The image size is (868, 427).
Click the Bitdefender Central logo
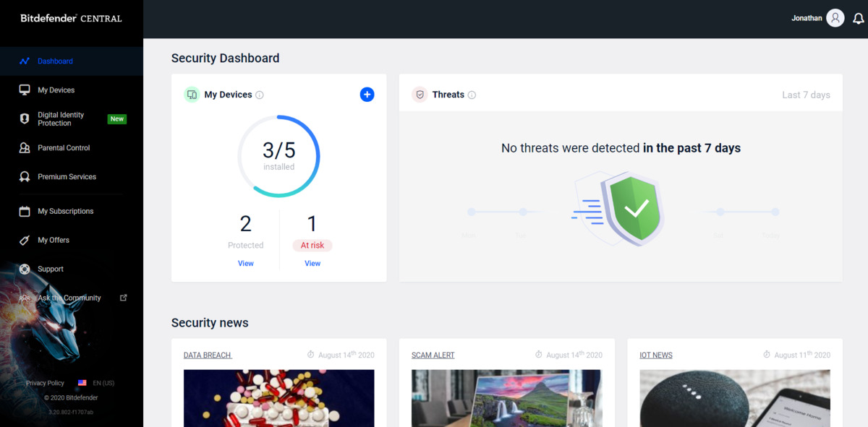(71, 18)
